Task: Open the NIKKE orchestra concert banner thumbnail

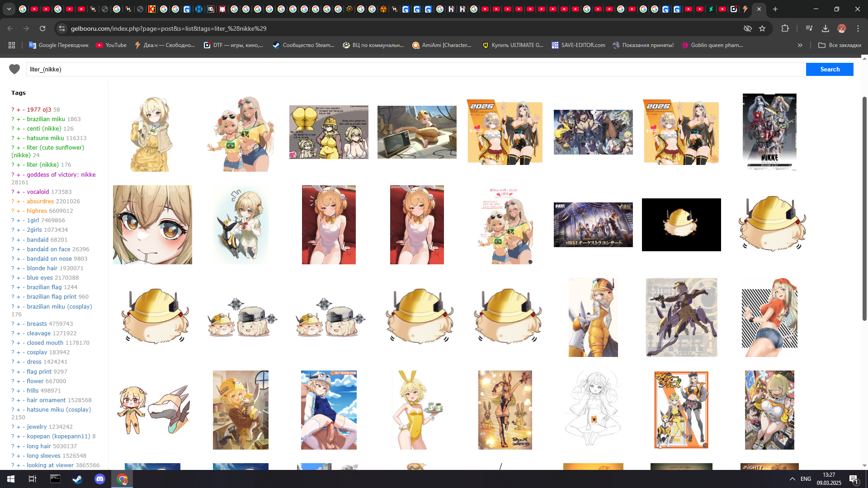Action: pos(593,225)
